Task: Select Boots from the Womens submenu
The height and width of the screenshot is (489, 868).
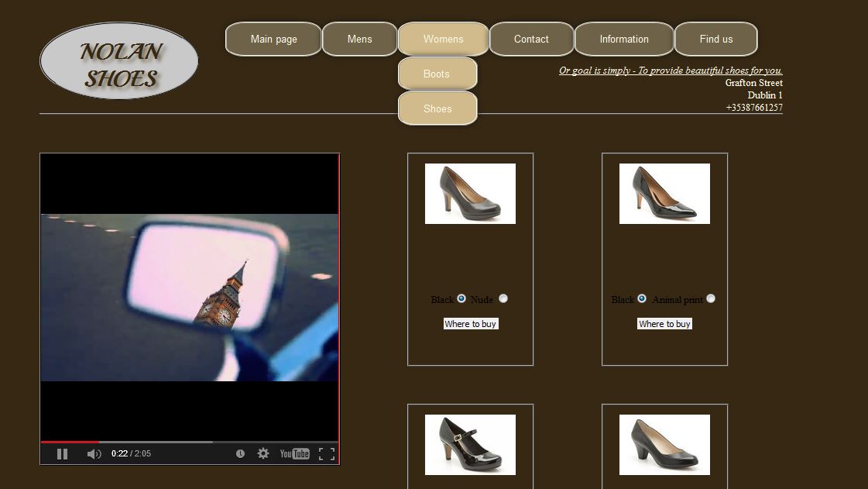Action: coord(437,73)
